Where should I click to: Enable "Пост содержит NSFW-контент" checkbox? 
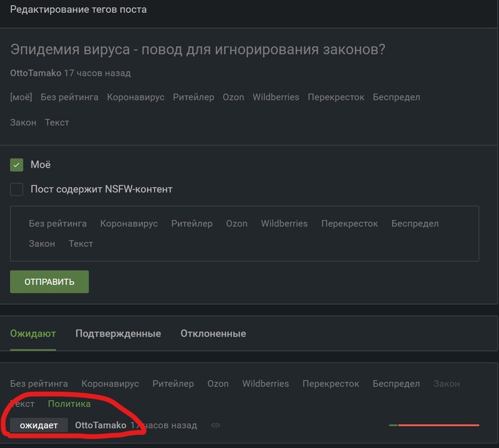tap(17, 190)
